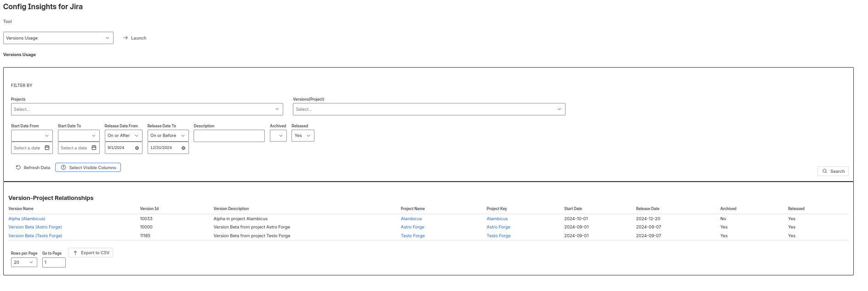Open the Alambicus project key link

point(497,219)
